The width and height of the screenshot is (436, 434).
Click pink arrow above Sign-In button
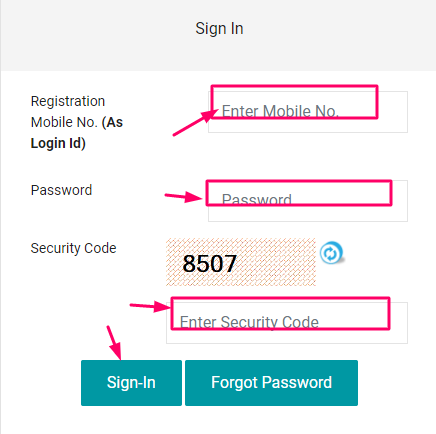tap(114, 343)
